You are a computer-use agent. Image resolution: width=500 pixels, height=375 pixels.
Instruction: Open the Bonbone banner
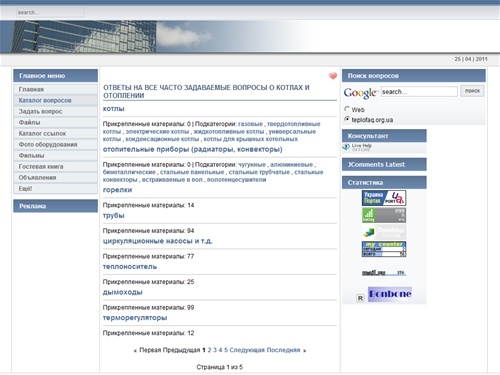[390, 294]
